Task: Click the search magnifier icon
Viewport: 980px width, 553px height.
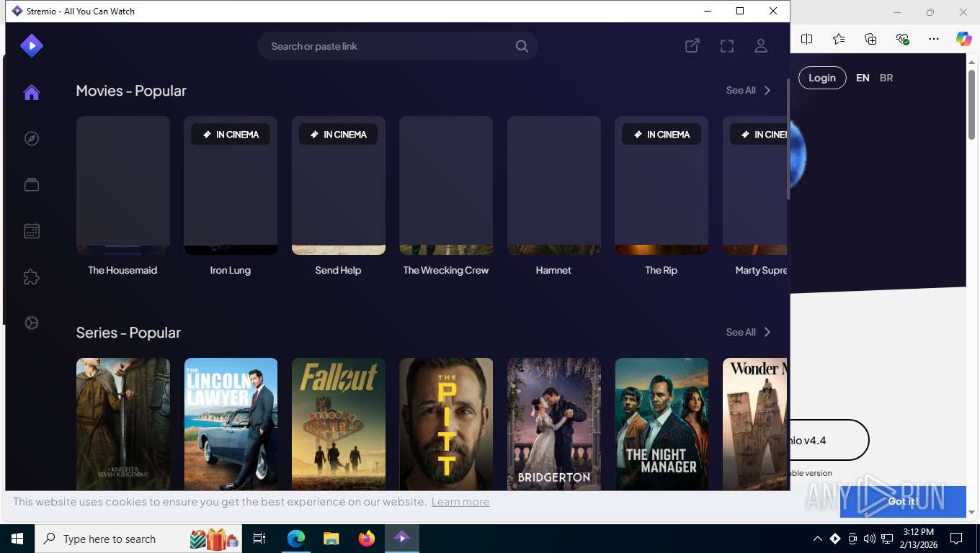Action: coord(522,46)
